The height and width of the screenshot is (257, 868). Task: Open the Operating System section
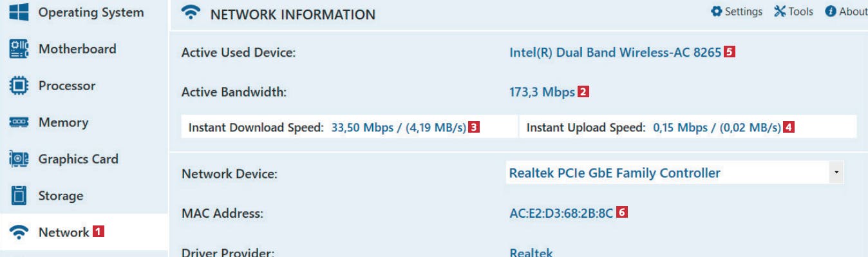tap(91, 12)
